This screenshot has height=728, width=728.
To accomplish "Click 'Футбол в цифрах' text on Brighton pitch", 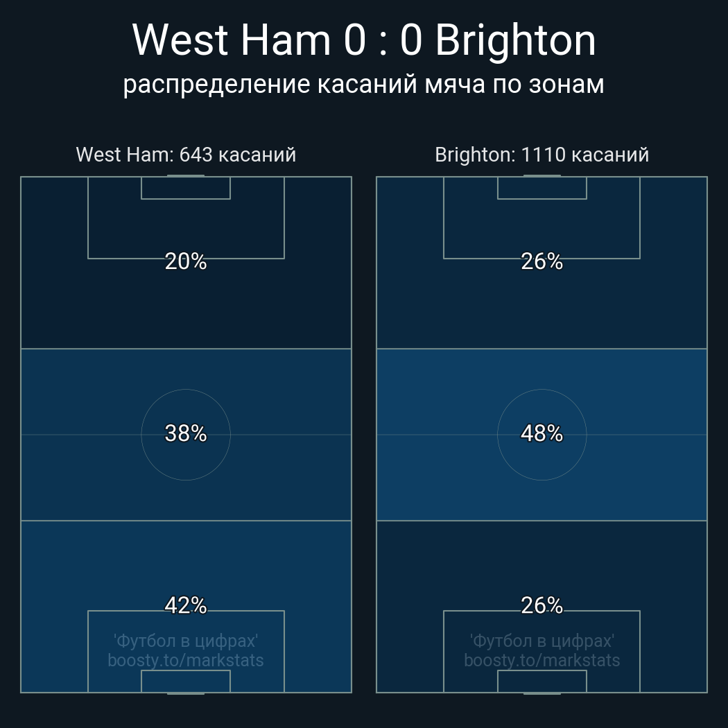I will (541, 641).
